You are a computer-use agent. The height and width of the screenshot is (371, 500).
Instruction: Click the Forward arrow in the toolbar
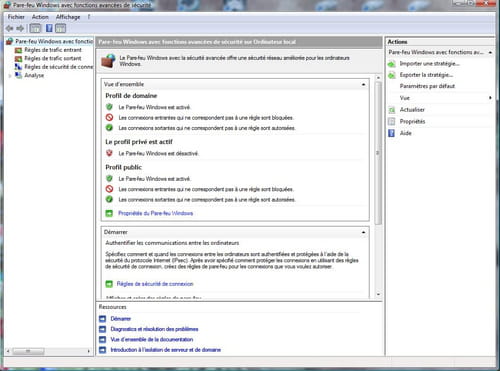click(20, 29)
